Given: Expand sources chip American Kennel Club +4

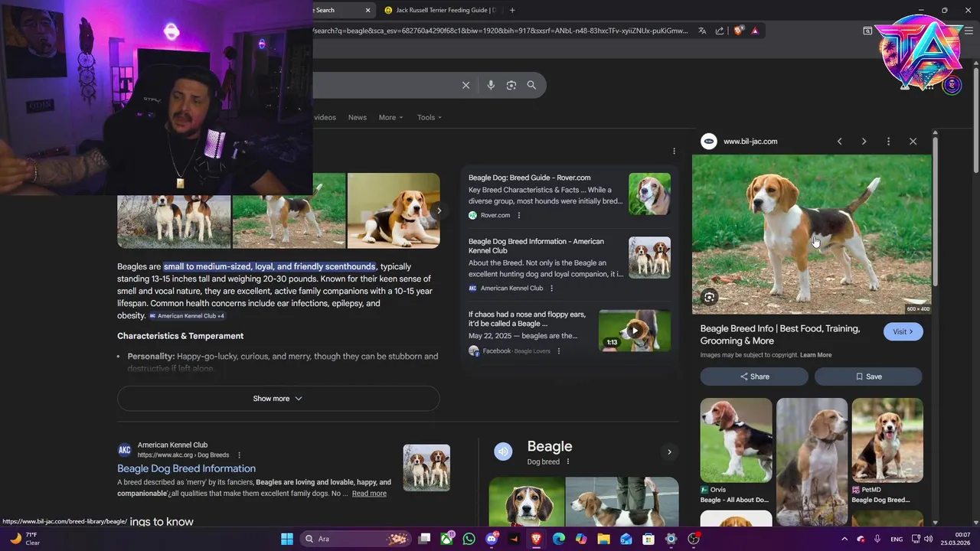Looking at the screenshot, I should coord(187,316).
